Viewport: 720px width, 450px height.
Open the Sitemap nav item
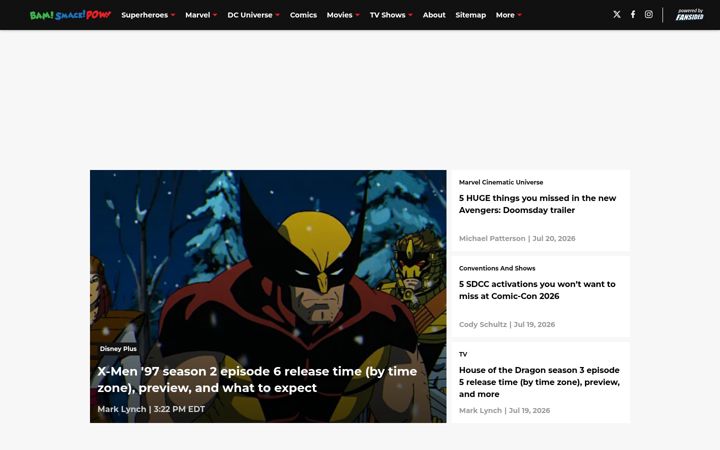pyautogui.click(x=471, y=15)
